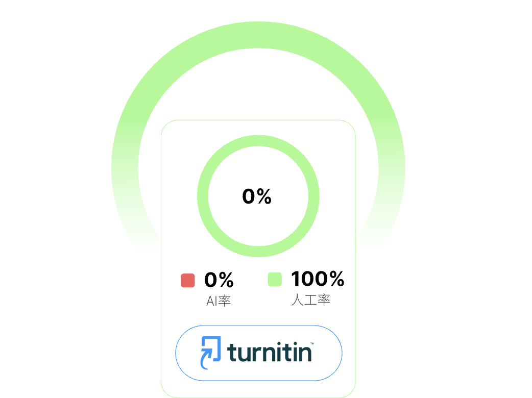
Task: Click the red AI rate legend square
Action: [188, 280]
